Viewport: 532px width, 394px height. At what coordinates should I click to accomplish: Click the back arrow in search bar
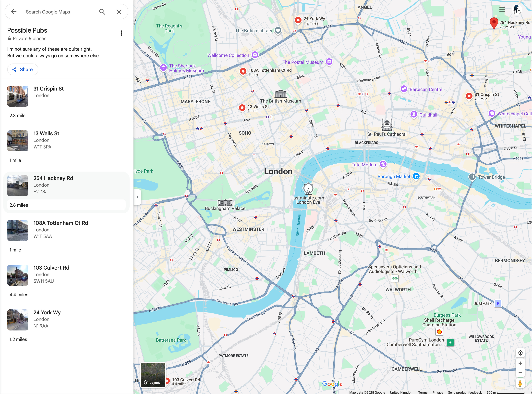pyautogui.click(x=14, y=12)
